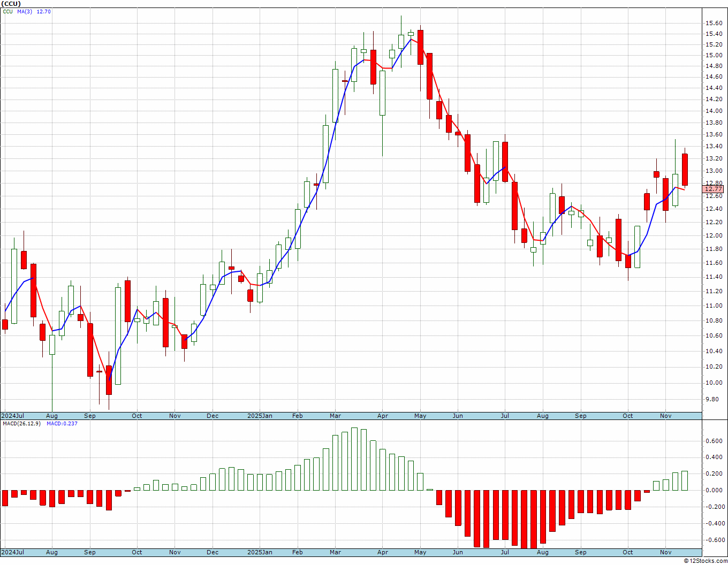The width and height of the screenshot is (728, 565).
Task: Click the highlighted current price tag 12.77
Action: [x=714, y=189]
